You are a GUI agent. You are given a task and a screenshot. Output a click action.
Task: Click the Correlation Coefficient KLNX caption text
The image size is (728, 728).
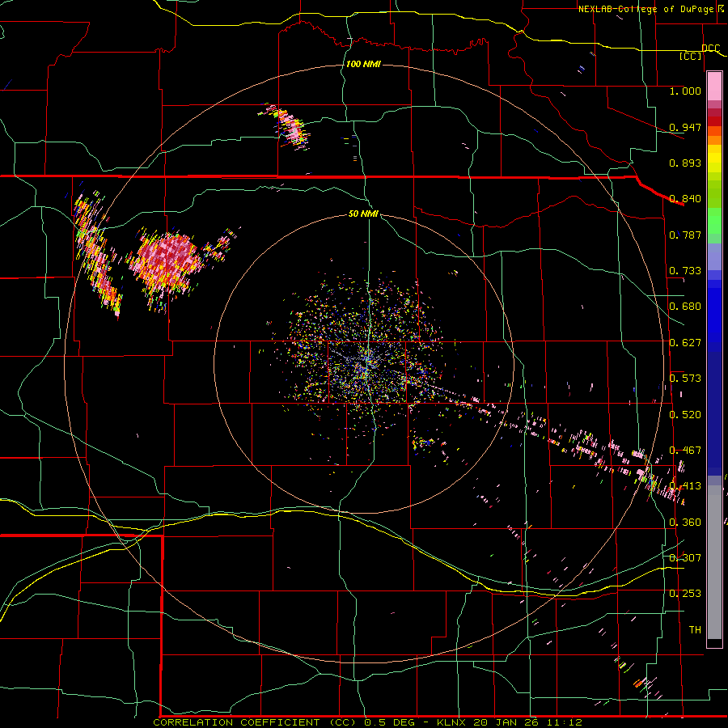(x=367, y=722)
